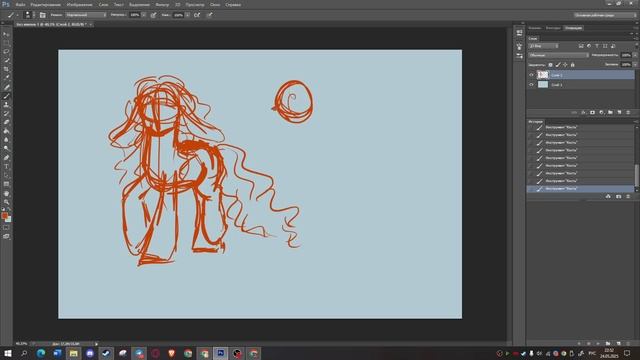Toggle lock all for layer

[573, 64]
